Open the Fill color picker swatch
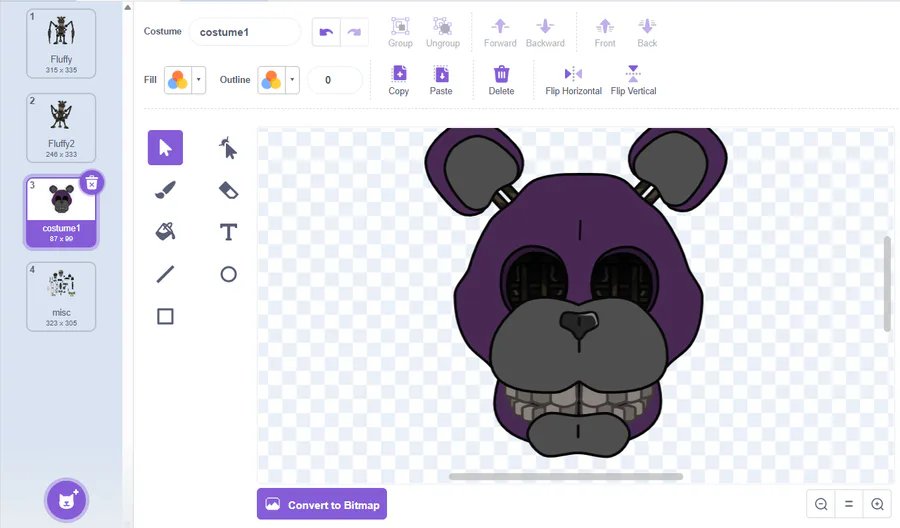Viewport: 900px width, 528px height. pos(178,80)
